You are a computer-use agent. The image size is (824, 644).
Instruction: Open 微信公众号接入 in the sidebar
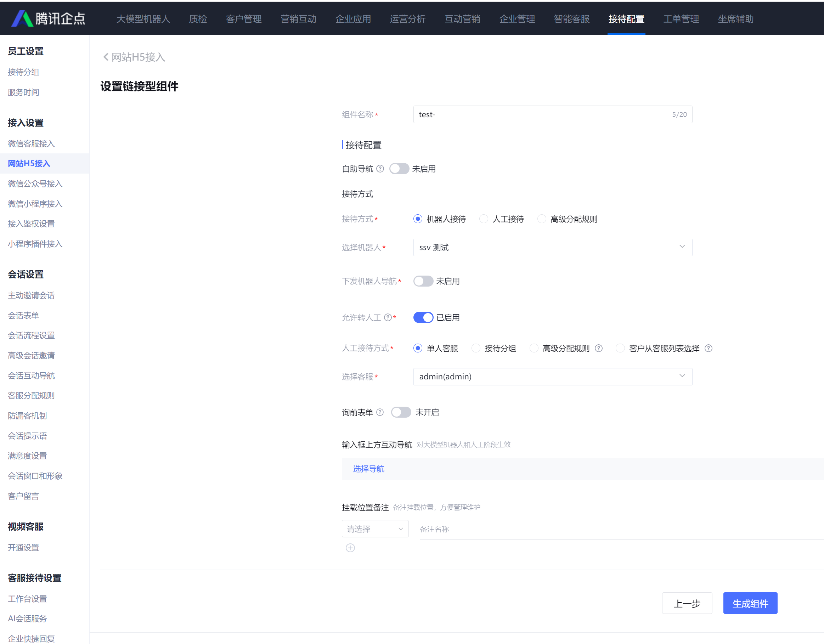tap(35, 184)
